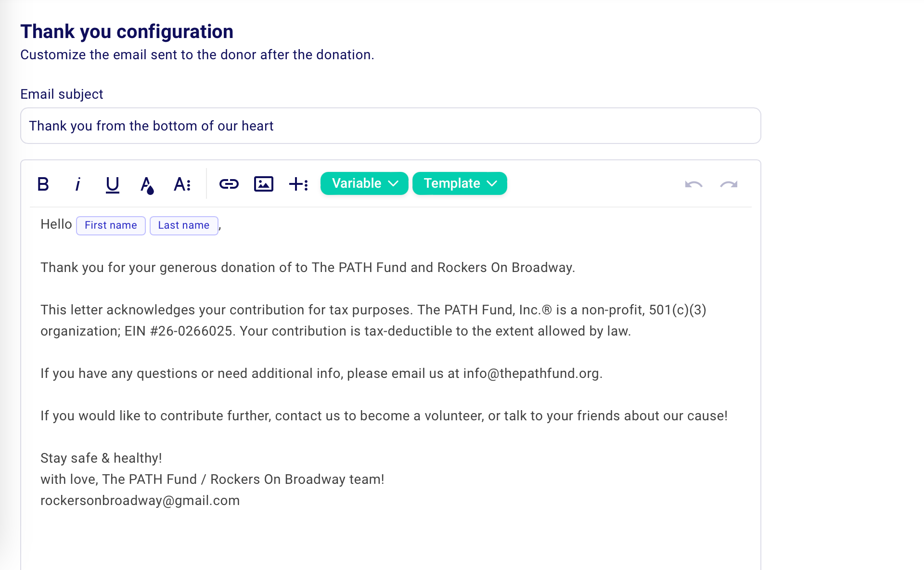Underline the selected text
The image size is (924, 570).
tap(112, 184)
